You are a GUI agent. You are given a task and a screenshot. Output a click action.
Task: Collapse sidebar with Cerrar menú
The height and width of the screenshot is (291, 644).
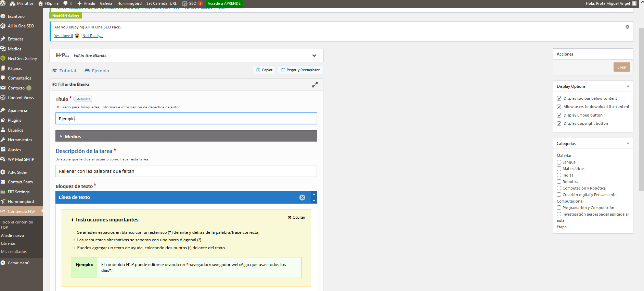coord(18,263)
